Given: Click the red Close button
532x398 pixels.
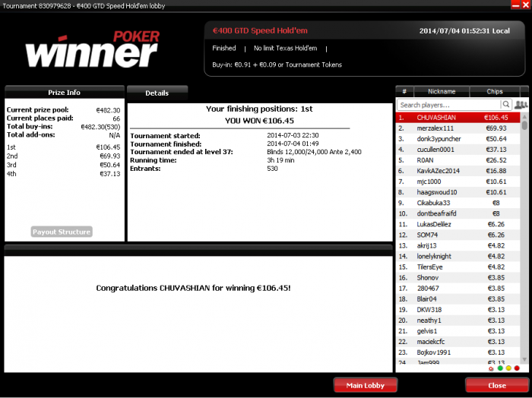Looking at the screenshot, I should (497, 385).
